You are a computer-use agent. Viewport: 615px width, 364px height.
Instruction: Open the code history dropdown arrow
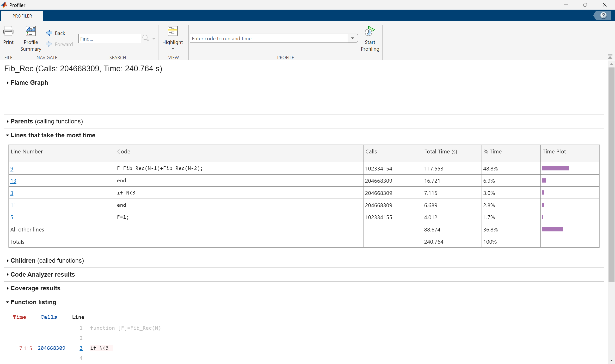tap(353, 38)
